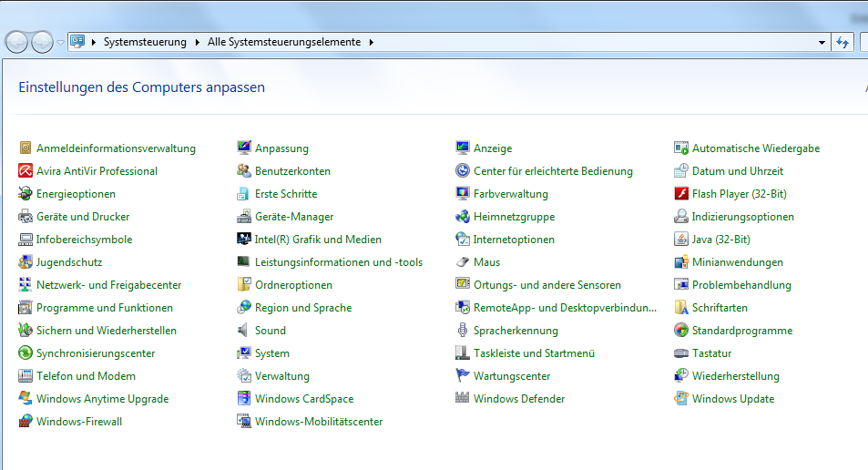
Task: Click the Systemsteuerung breadcrumb
Action: (145, 42)
